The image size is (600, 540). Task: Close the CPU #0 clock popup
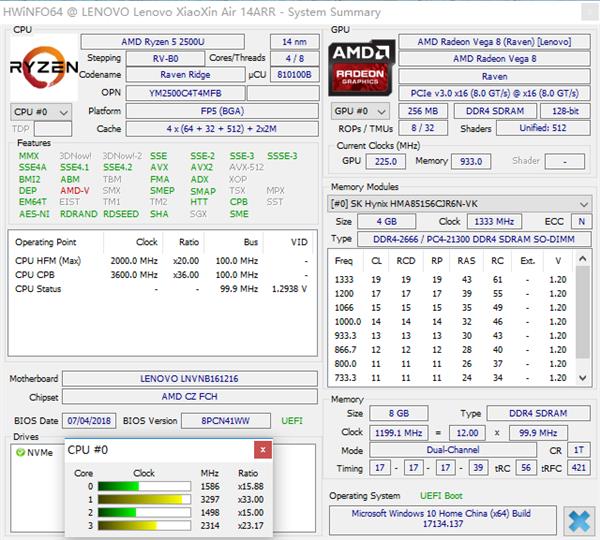[261, 449]
